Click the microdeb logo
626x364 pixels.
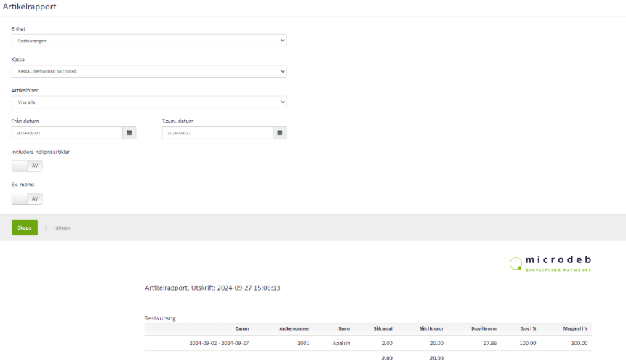(x=550, y=263)
